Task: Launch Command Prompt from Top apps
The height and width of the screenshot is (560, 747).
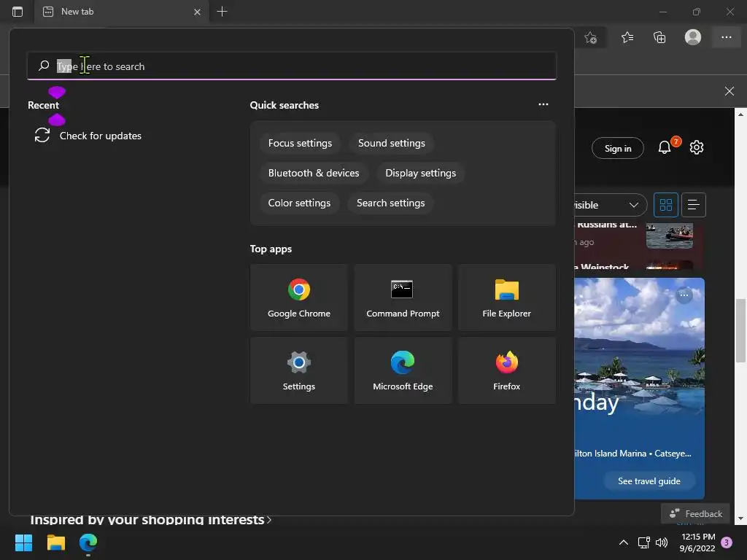Action: point(403,297)
